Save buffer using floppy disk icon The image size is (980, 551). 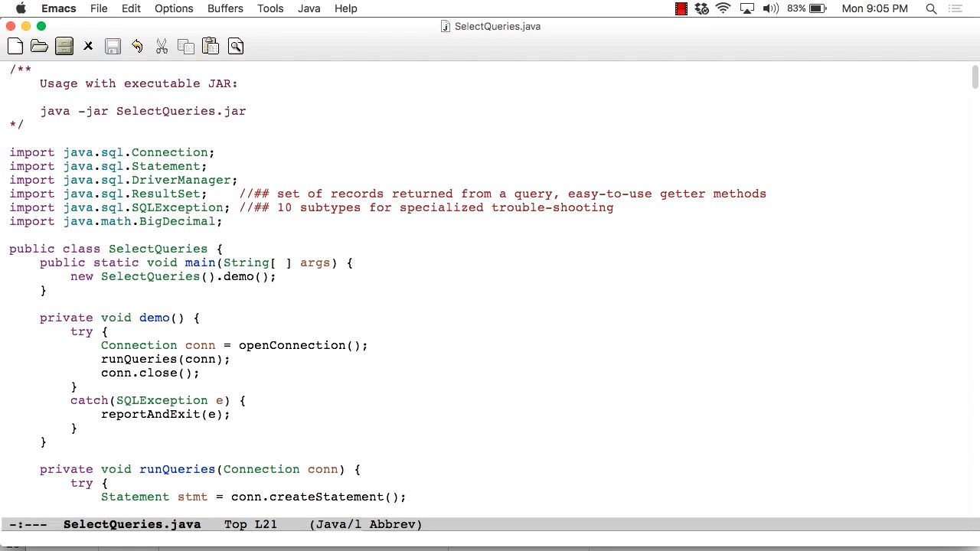pyautogui.click(x=113, y=47)
